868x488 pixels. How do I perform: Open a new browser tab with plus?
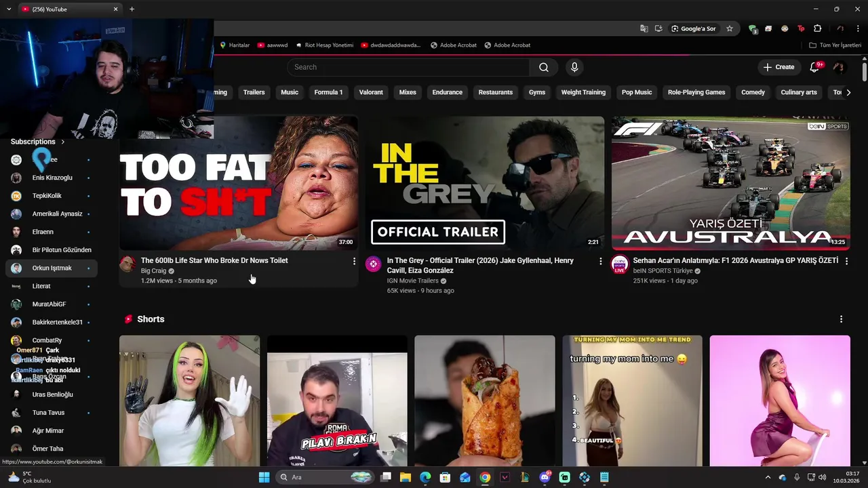(132, 9)
